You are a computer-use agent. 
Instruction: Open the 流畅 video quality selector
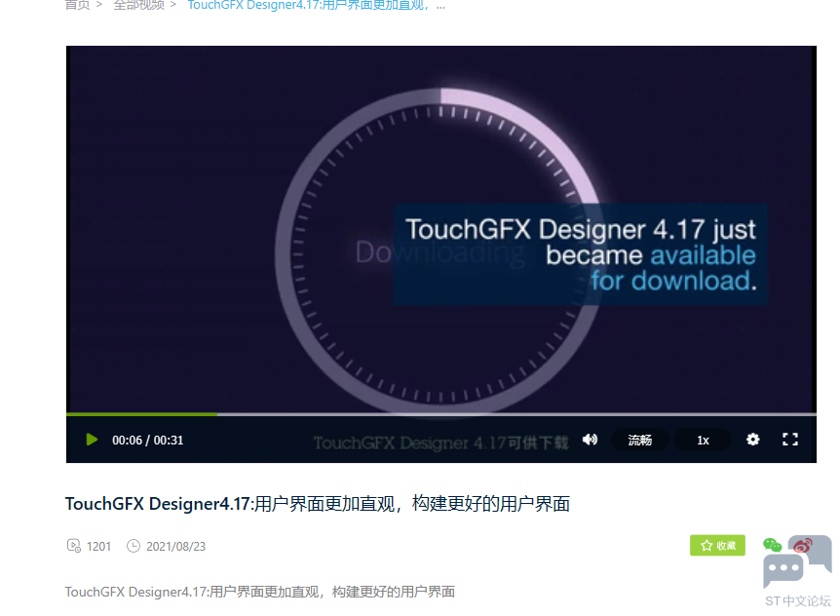coord(639,441)
